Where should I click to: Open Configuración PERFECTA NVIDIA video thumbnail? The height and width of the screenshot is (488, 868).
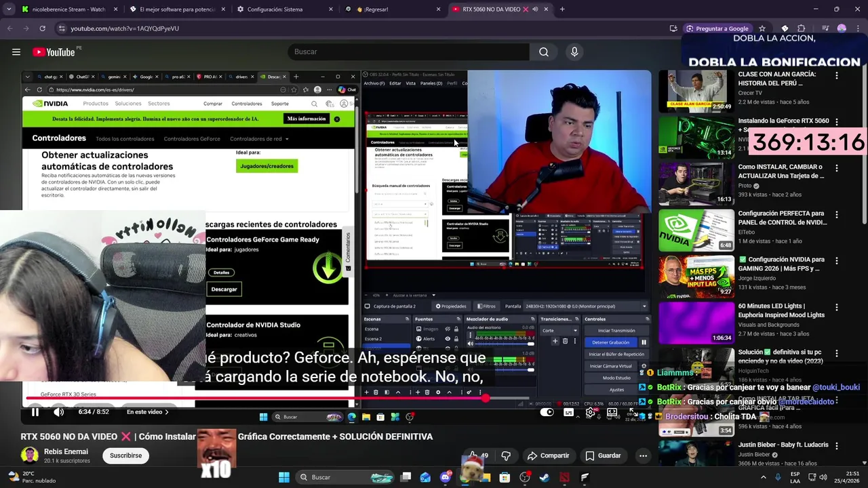696,230
